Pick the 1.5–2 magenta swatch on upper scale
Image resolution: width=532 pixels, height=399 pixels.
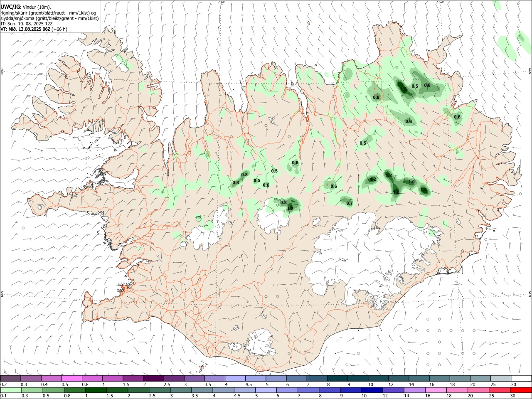click(x=133, y=378)
